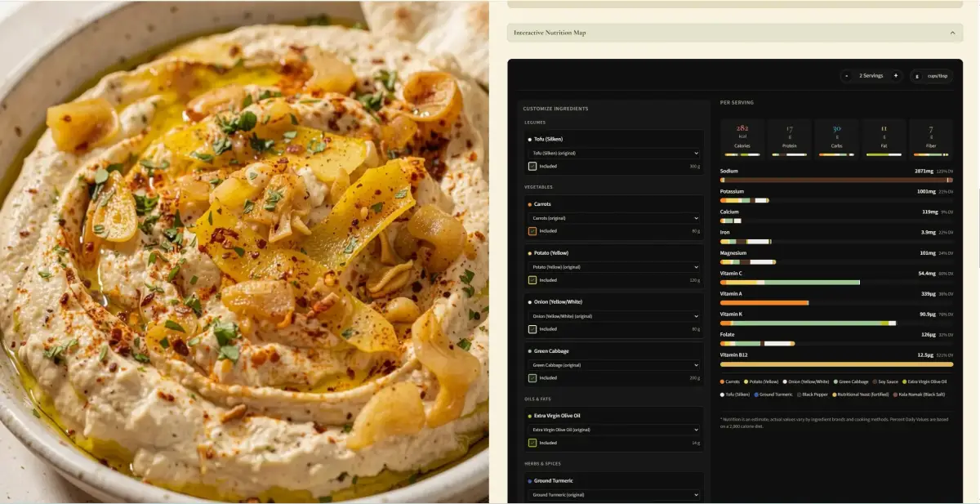Uncheck Included for Potato (Yellow)
The height and width of the screenshot is (504, 980).
(532, 279)
